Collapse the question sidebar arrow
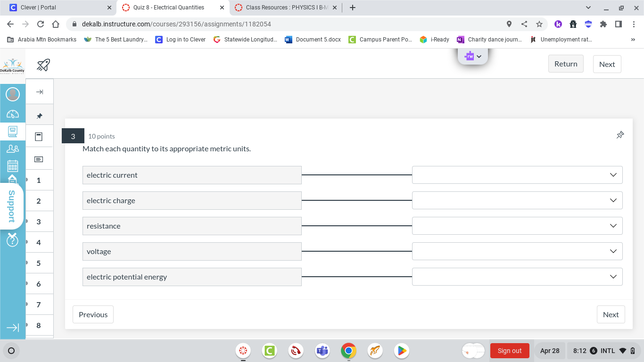644x362 pixels. [40, 92]
